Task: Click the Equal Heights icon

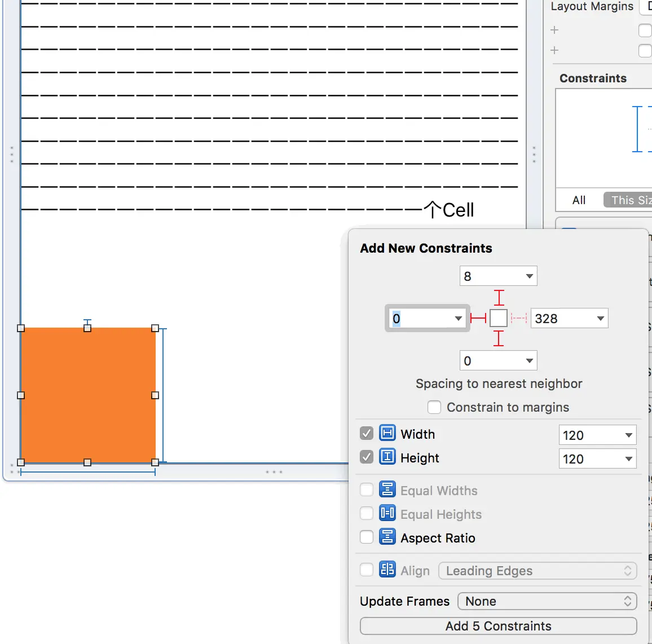Action: tap(387, 513)
